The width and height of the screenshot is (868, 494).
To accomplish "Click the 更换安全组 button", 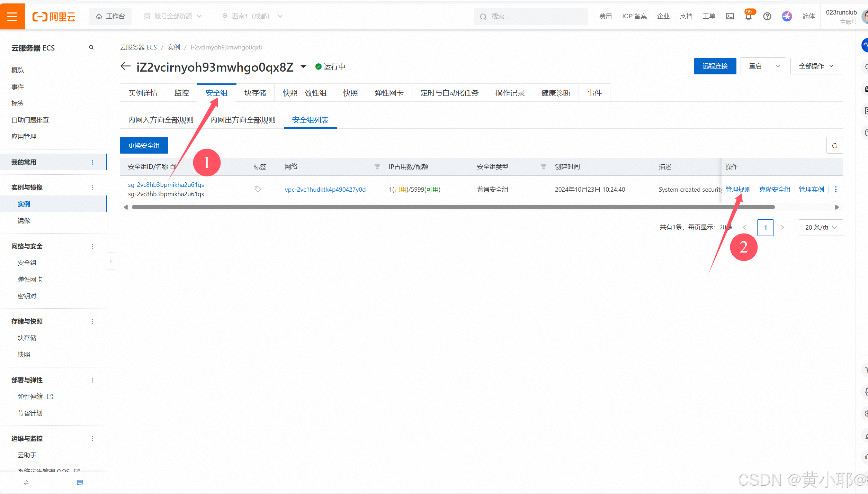I will pos(144,145).
